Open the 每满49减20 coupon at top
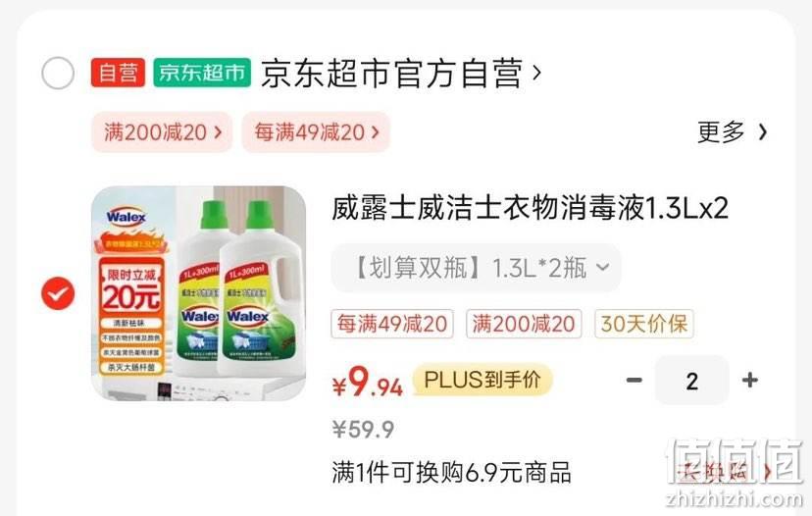 point(316,132)
